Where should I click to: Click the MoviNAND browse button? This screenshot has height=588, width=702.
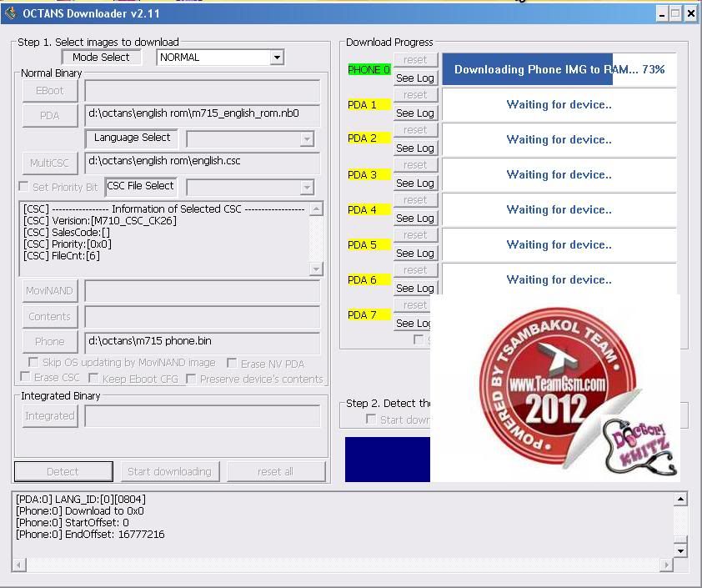tap(50, 291)
